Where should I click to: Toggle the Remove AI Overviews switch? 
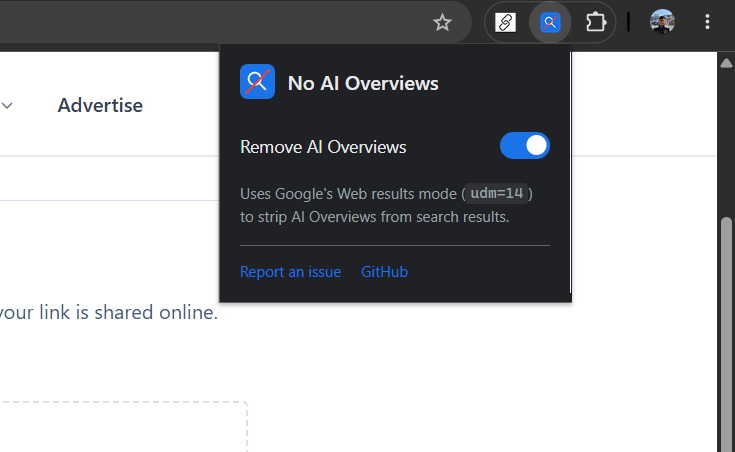(525, 146)
